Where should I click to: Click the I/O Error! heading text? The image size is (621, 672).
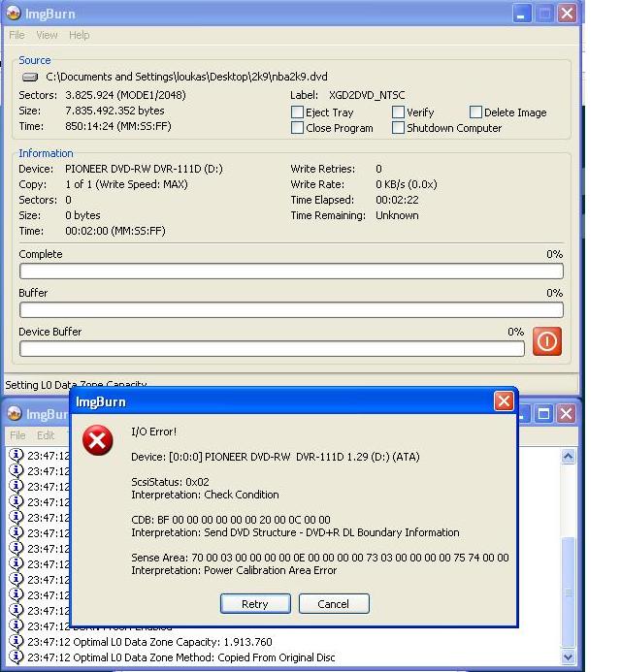click(153, 432)
